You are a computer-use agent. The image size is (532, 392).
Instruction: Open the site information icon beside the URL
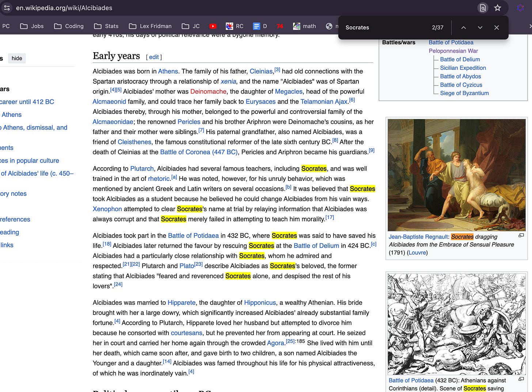tap(7, 8)
